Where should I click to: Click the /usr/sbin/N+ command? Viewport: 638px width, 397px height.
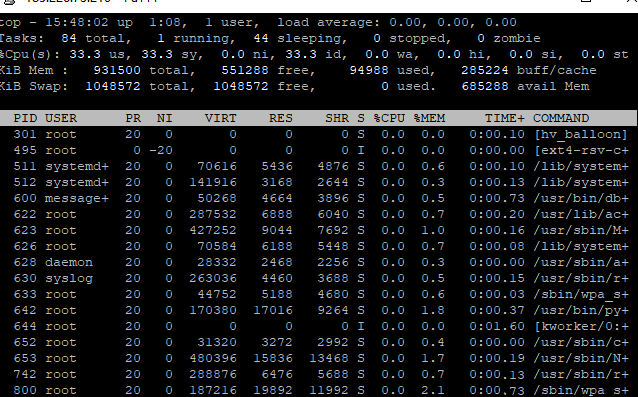click(581, 358)
